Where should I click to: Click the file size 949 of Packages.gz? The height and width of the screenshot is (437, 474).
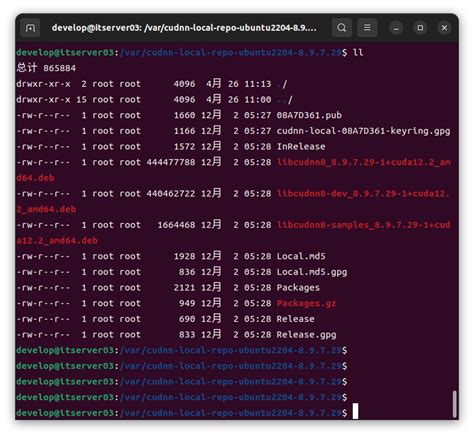[187, 303]
